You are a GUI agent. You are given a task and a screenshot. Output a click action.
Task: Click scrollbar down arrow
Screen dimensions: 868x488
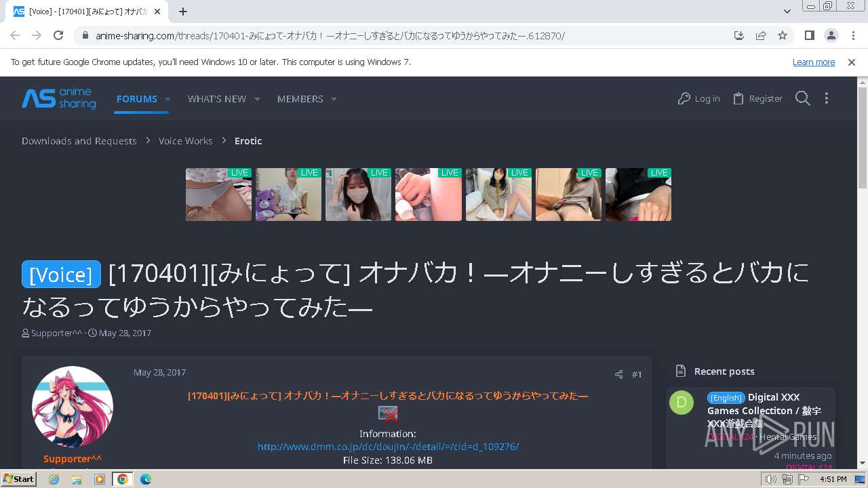coord(863,464)
